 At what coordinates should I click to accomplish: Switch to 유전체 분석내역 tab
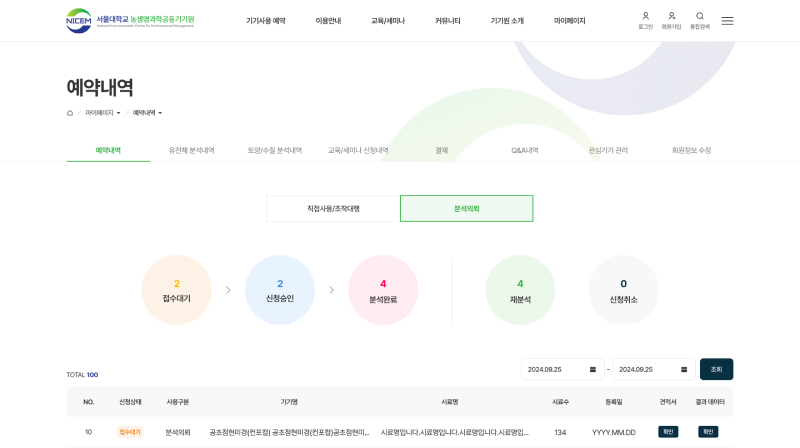click(191, 150)
